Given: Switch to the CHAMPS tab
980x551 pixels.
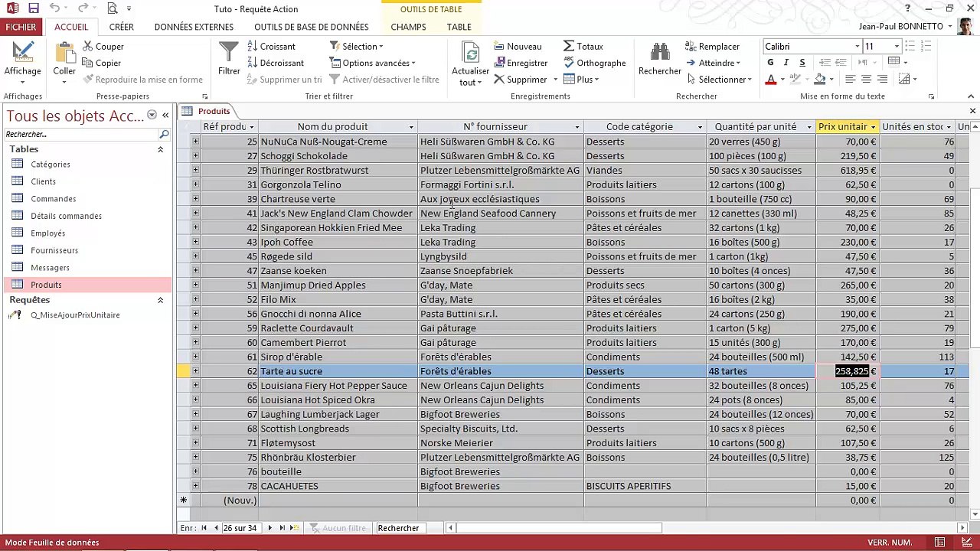Looking at the screenshot, I should tap(408, 27).
